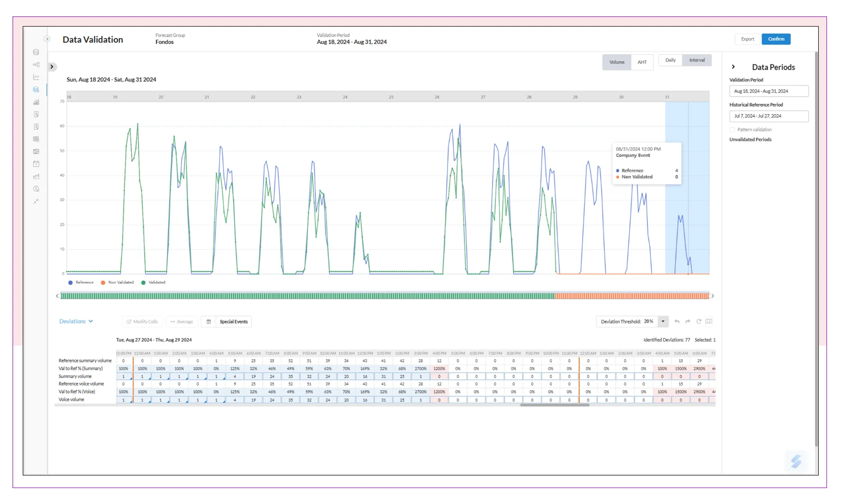Open the Deviations dropdown
This screenshot has height=504, width=841.
point(76,322)
